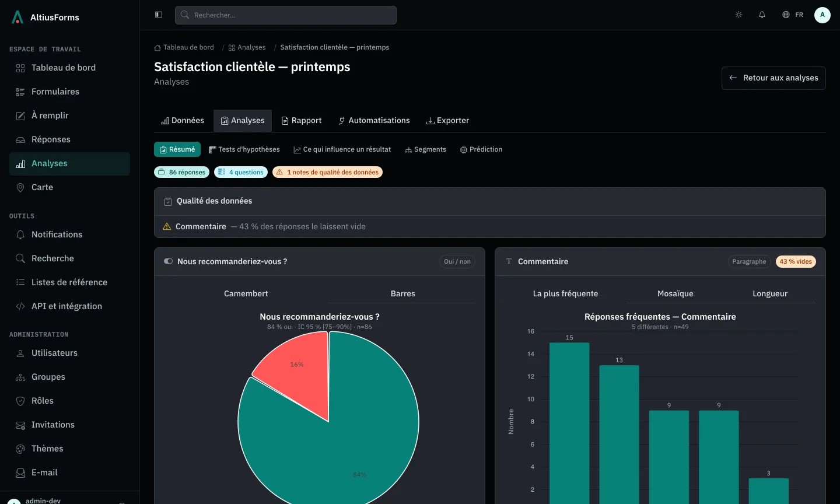The height and width of the screenshot is (504, 840).
Task: Click the Qualité des données header
Action: click(x=490, y=201)
